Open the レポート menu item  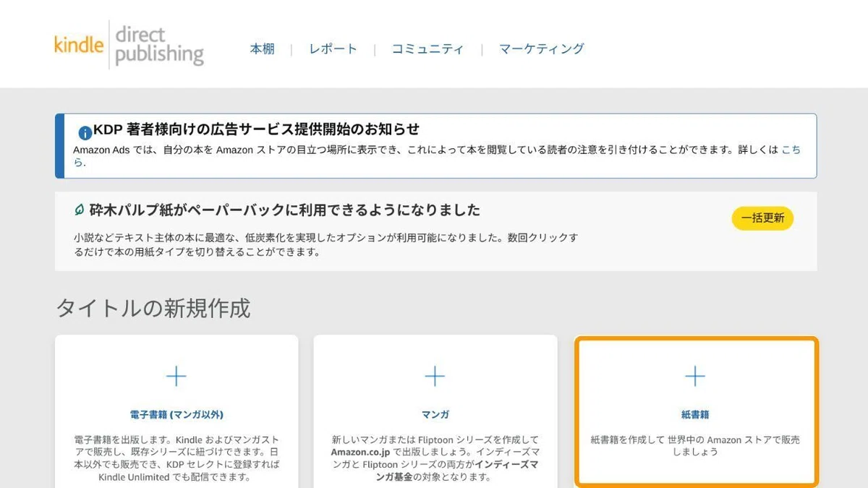pos(333,49)
